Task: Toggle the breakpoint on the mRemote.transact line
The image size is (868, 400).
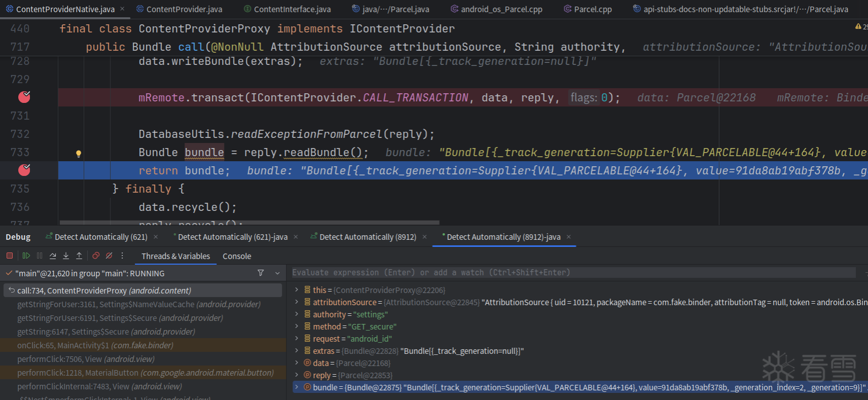Action: point(24,97)
